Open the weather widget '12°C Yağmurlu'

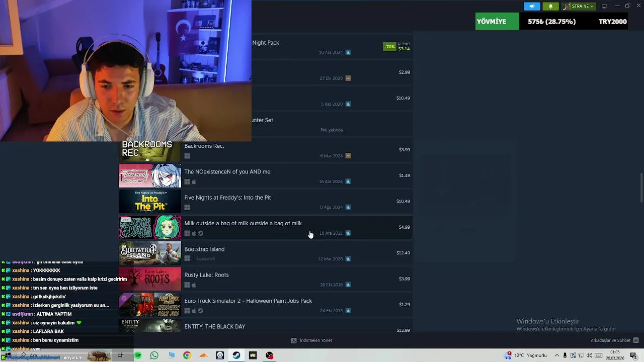click(x=526, y=355)
